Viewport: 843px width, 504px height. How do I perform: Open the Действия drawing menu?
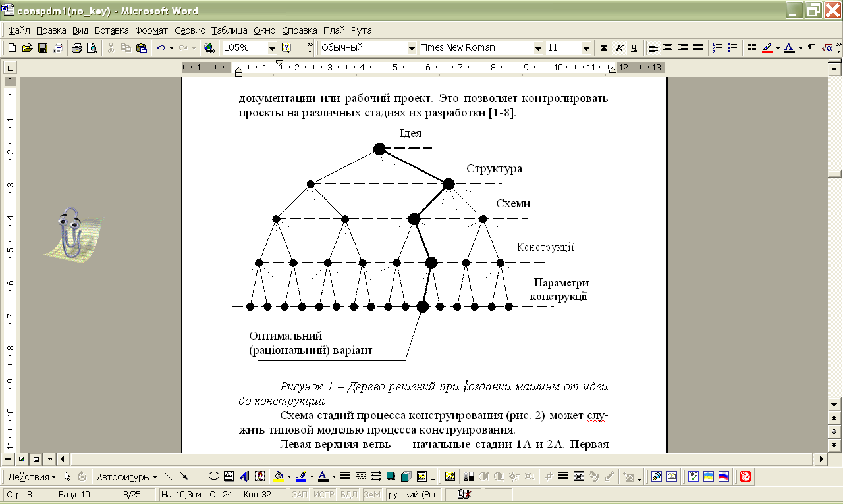(32, 476)
